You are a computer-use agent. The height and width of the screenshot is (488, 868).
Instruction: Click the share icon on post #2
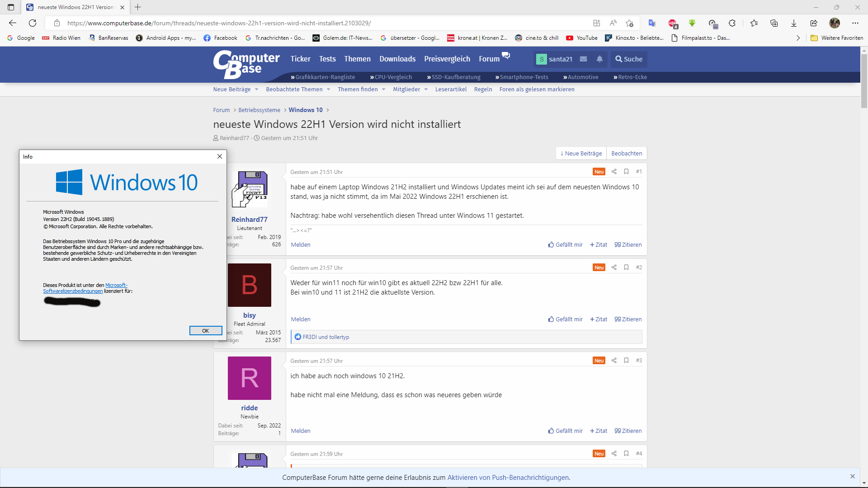(614, 267)
